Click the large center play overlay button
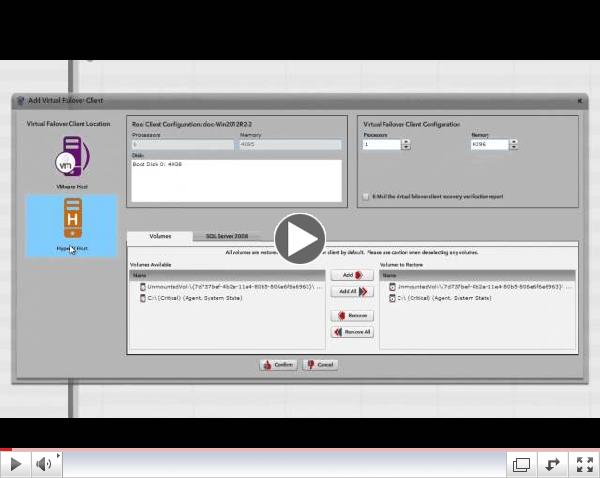The height and width of the screenshot is (478, 600). (x=300, y=239)
